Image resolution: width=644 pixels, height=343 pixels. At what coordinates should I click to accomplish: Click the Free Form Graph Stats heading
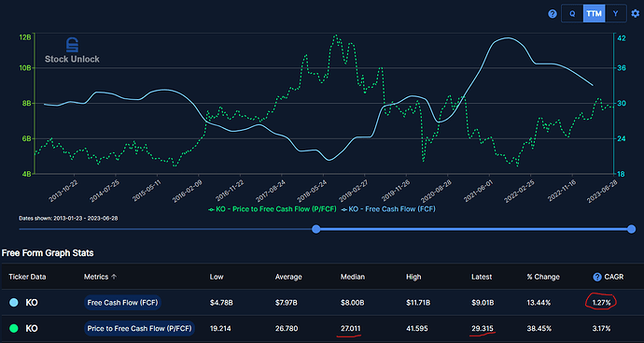pos(48,253)
